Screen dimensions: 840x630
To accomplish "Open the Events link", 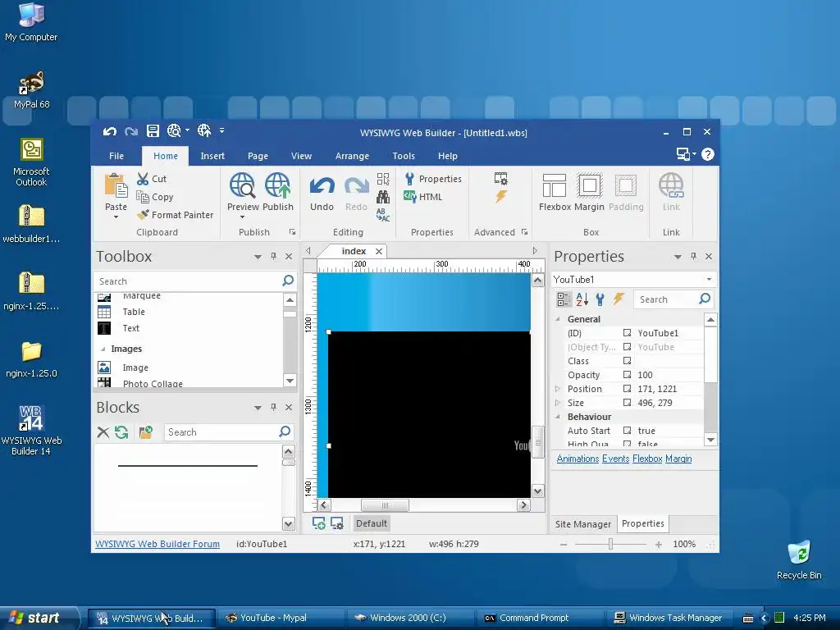I will [x=615, y=459].
